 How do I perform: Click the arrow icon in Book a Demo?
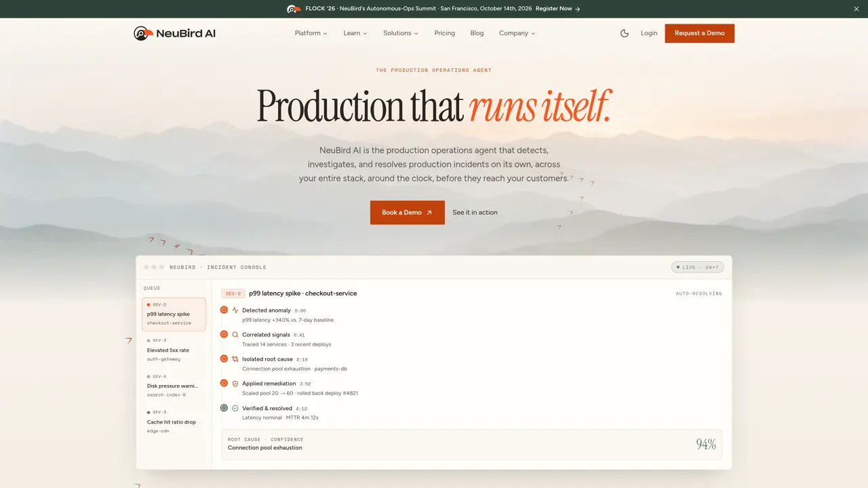[x=429, y=213]
